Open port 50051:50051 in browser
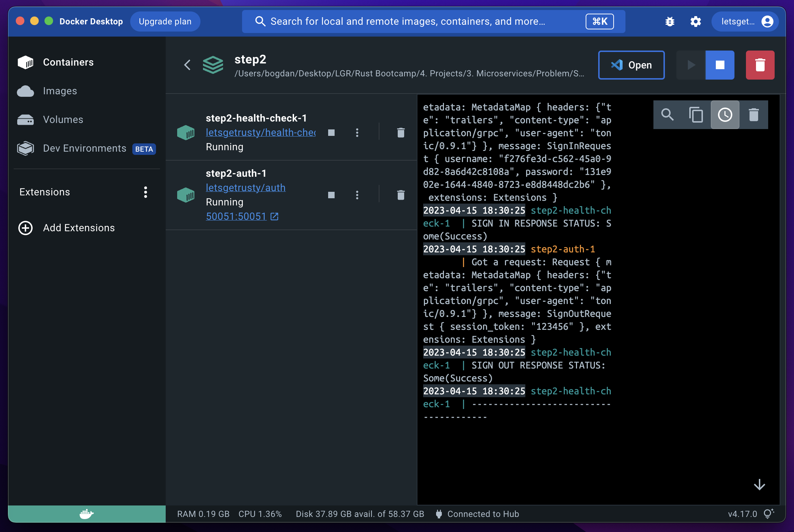The width and height of the screenshot is (794, 532). coord(242,217)
